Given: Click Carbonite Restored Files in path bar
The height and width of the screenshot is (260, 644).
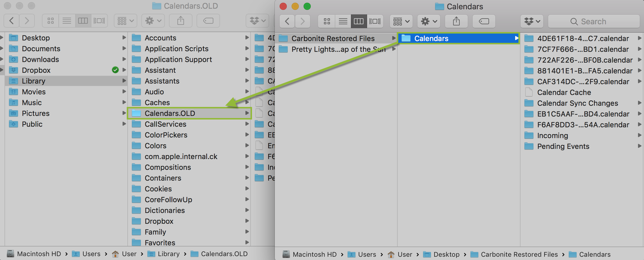Looking at the screenshot, I should [x=514, y=254].
